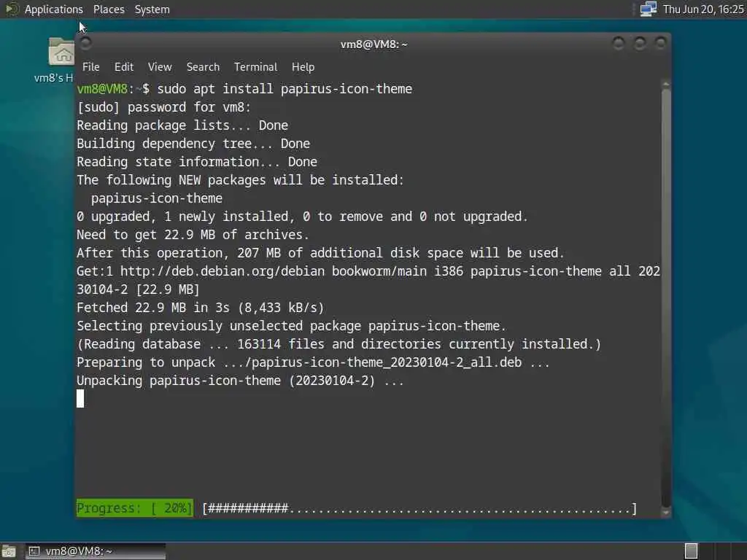Click the workspace switcher box in bottom panel
Viewport: 747px width, 560px height.
point(691,551)
